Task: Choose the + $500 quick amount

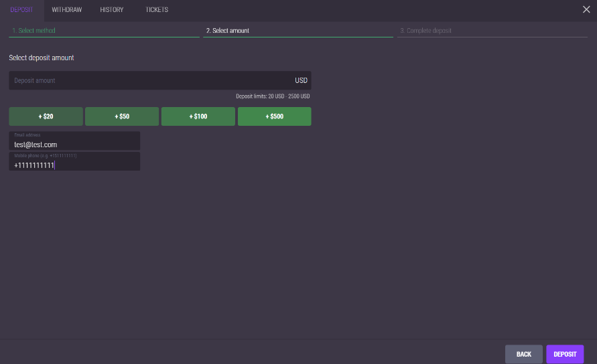Action: (274, 116)
